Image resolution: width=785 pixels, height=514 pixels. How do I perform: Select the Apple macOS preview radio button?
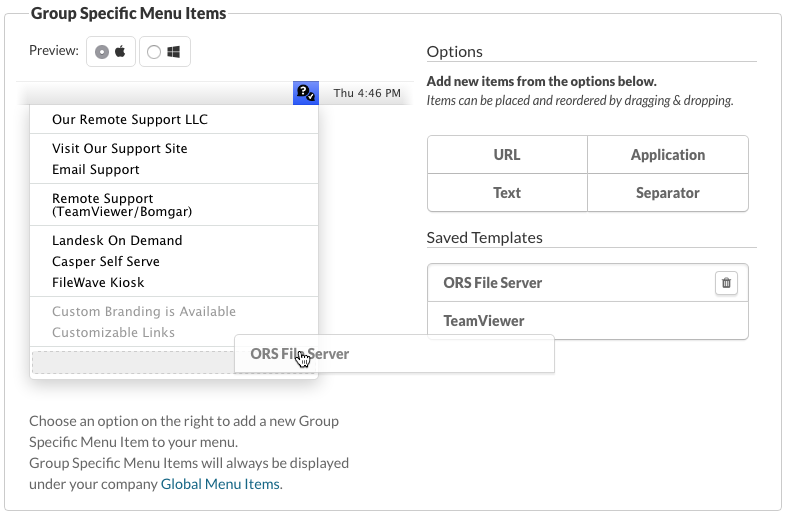tap(102, 52)
